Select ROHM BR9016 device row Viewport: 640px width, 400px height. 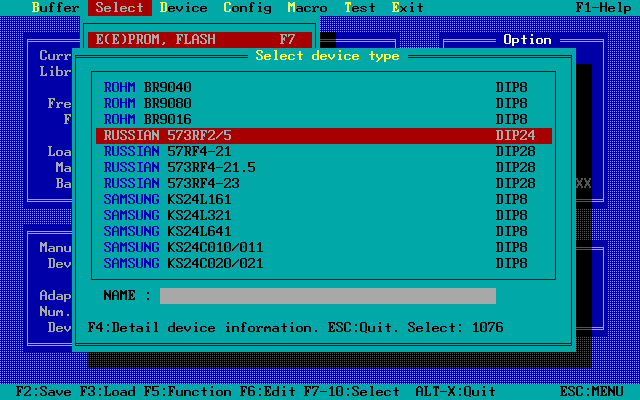(324, 119)
